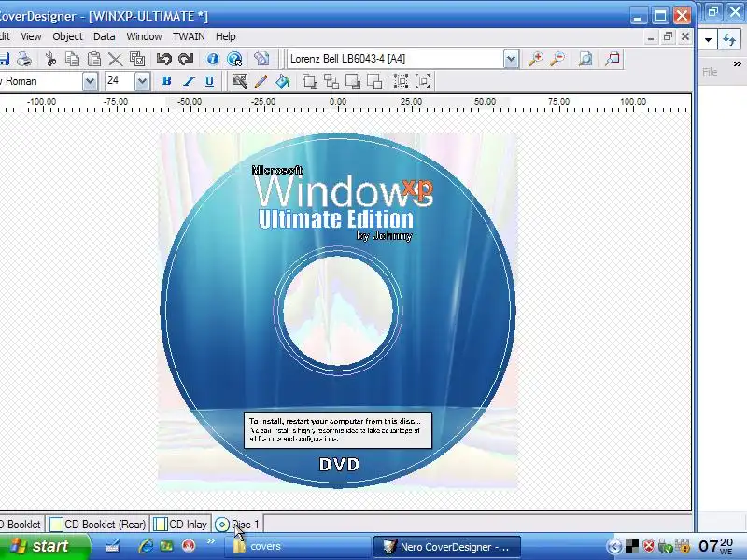The width and height of the screenshot is (747, 560).
Task: Click the disc center hole area
Action: pyautogui.click(x=338, y=311)
